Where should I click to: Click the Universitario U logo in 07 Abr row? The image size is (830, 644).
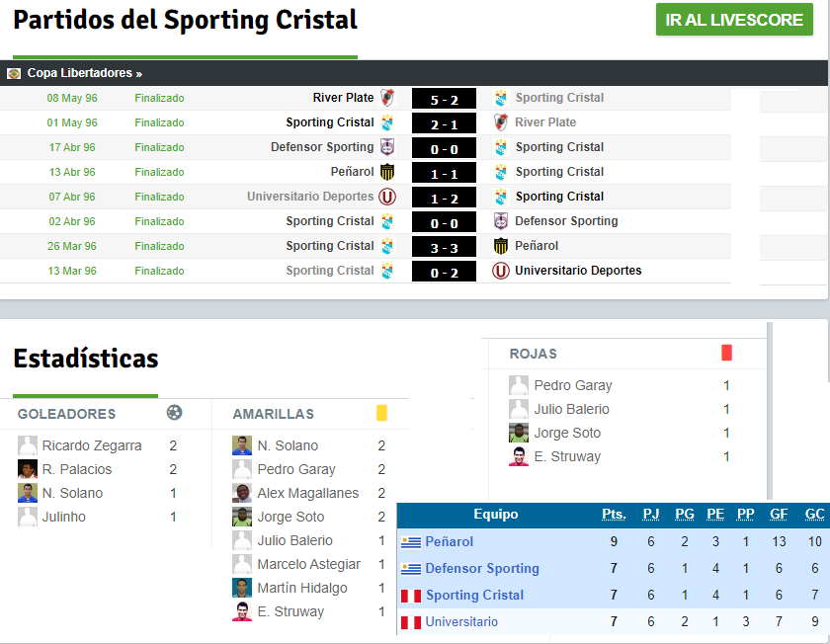387,197
